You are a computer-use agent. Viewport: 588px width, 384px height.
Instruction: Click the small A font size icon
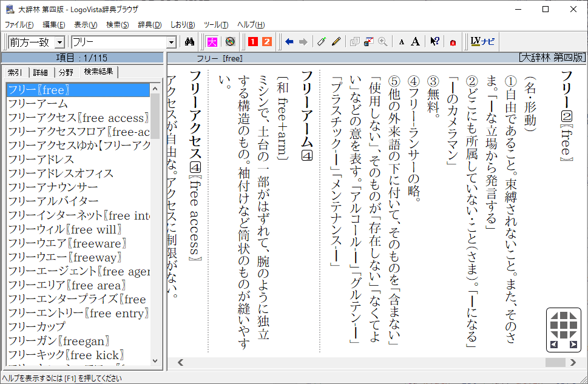coord(401,42)
